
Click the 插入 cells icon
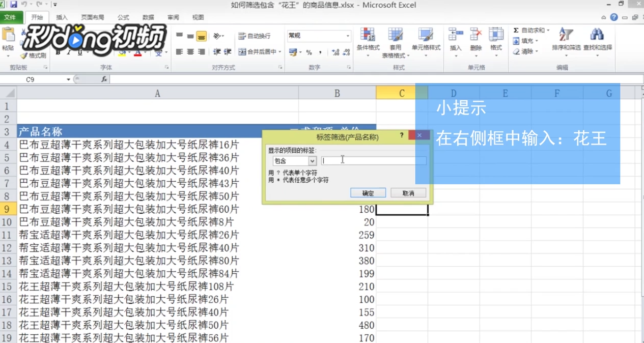(456, 35)
